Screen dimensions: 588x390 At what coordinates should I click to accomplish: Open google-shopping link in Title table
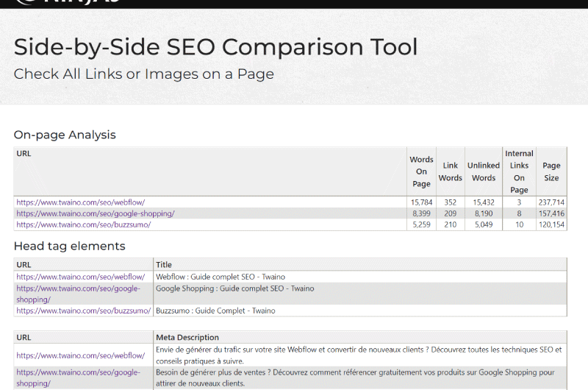[x=78, y=294]
